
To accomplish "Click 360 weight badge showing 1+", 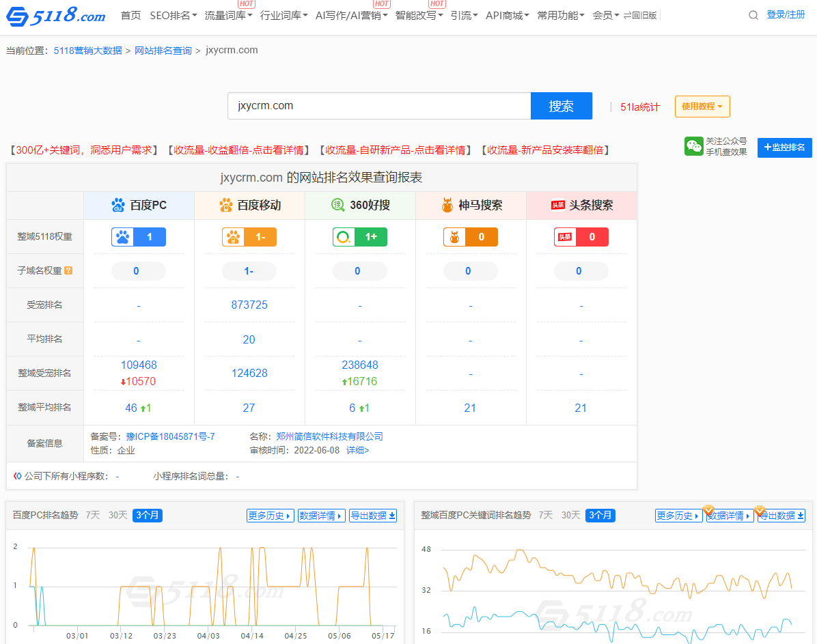I will (x=359, y=237).
